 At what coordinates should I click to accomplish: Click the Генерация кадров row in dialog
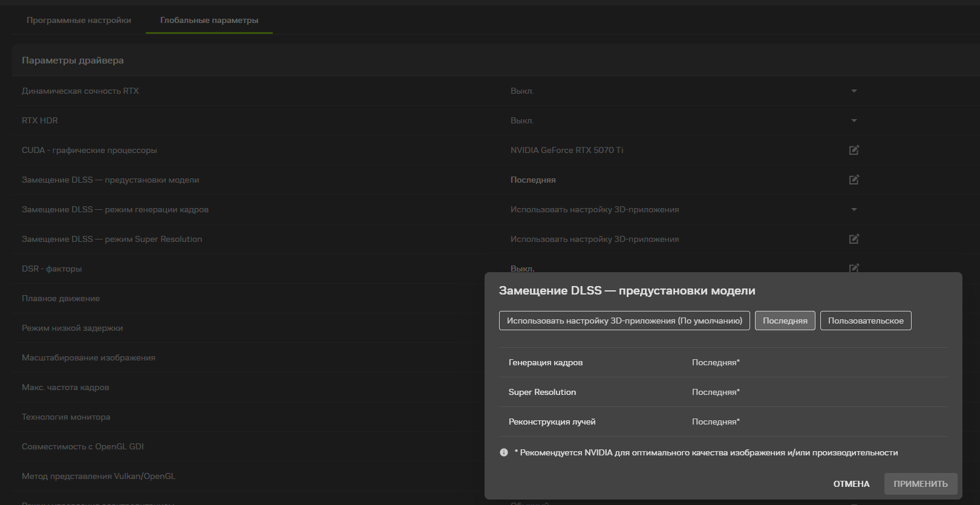(x=723, y=362)
